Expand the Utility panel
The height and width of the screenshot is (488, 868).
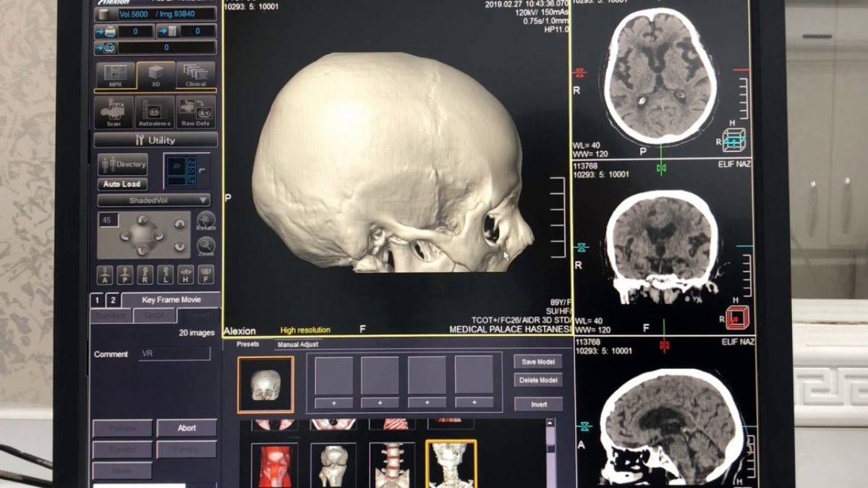(x=156, y=140)
